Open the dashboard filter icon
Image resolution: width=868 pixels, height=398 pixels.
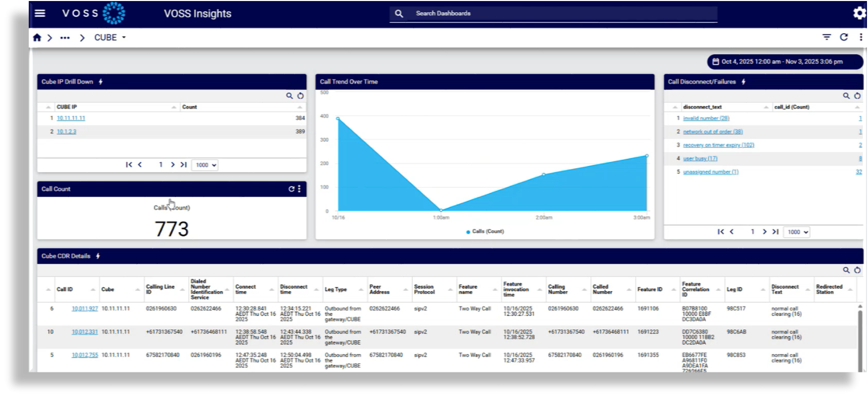(827, 37)
